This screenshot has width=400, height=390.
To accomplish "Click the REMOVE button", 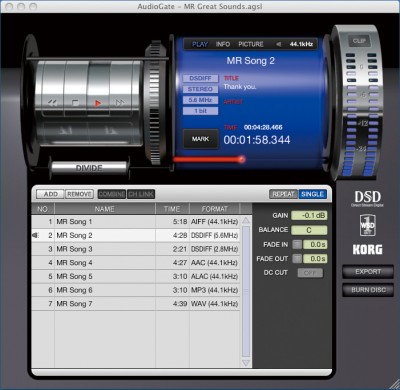I will (79, 194).
